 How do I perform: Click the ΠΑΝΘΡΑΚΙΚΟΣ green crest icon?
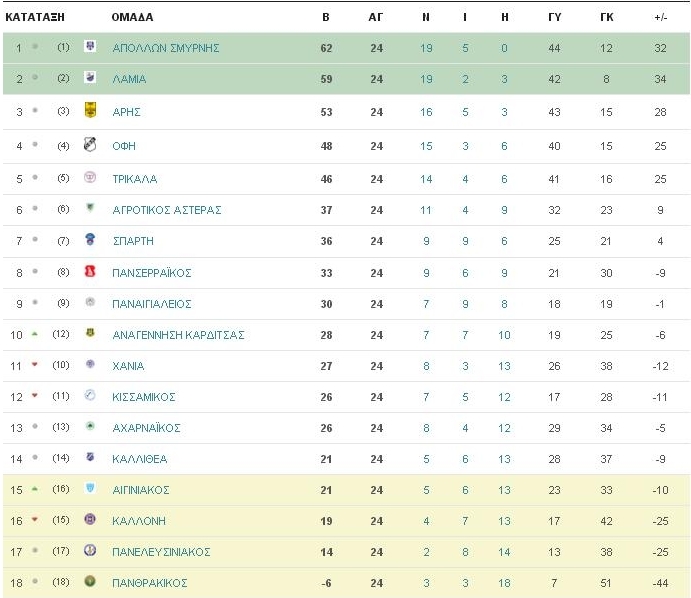point(90,582)
